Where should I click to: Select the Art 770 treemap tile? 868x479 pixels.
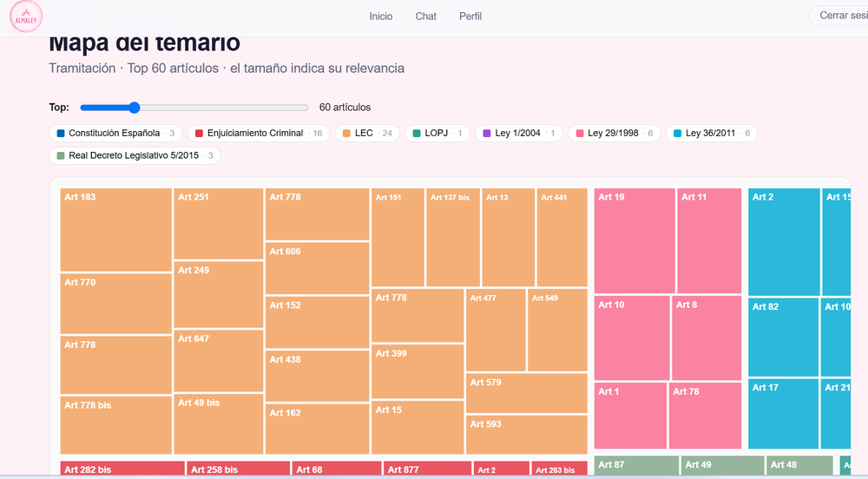coord(115,304)
